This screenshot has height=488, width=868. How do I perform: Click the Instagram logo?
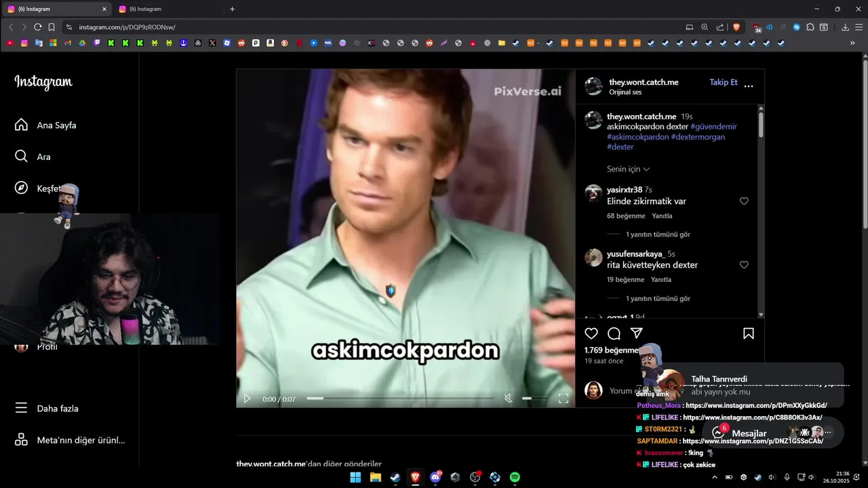pos(43,82)
